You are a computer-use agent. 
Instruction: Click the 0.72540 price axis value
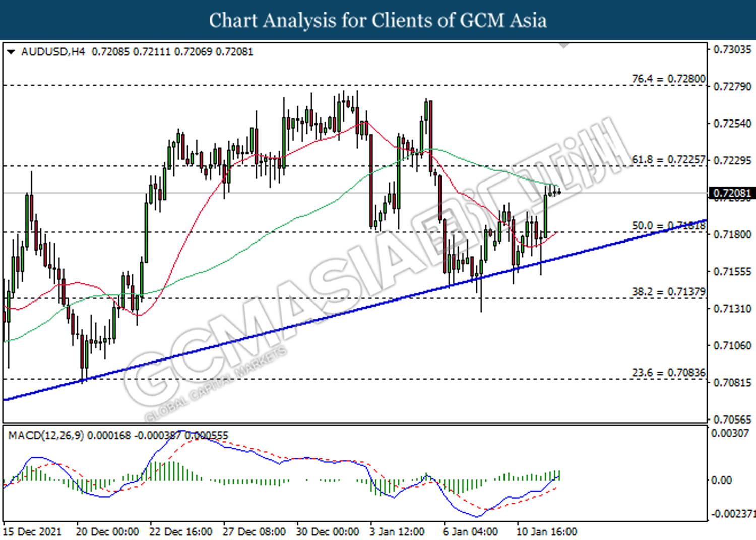point(732,124)
